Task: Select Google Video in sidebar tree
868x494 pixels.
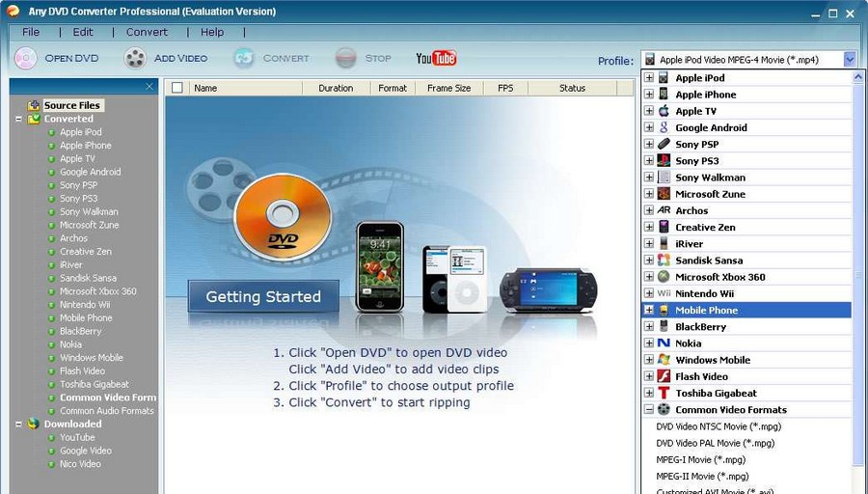Action: pos(86,451)
